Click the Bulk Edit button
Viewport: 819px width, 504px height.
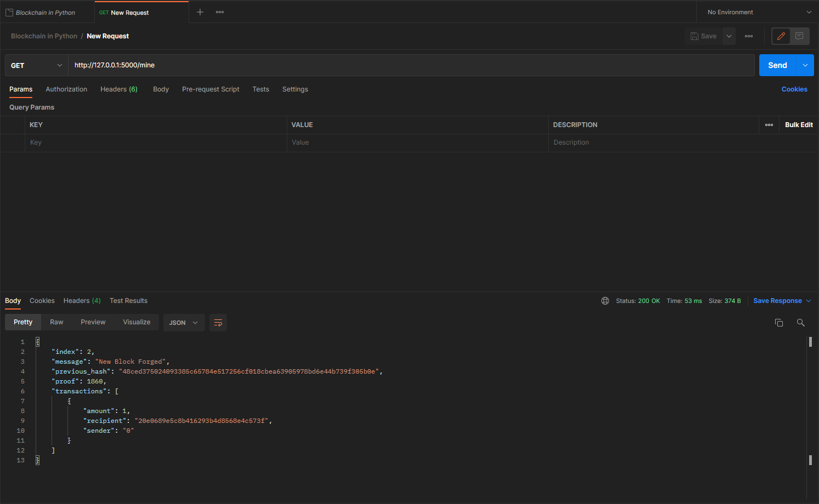[x=799, y=125]
